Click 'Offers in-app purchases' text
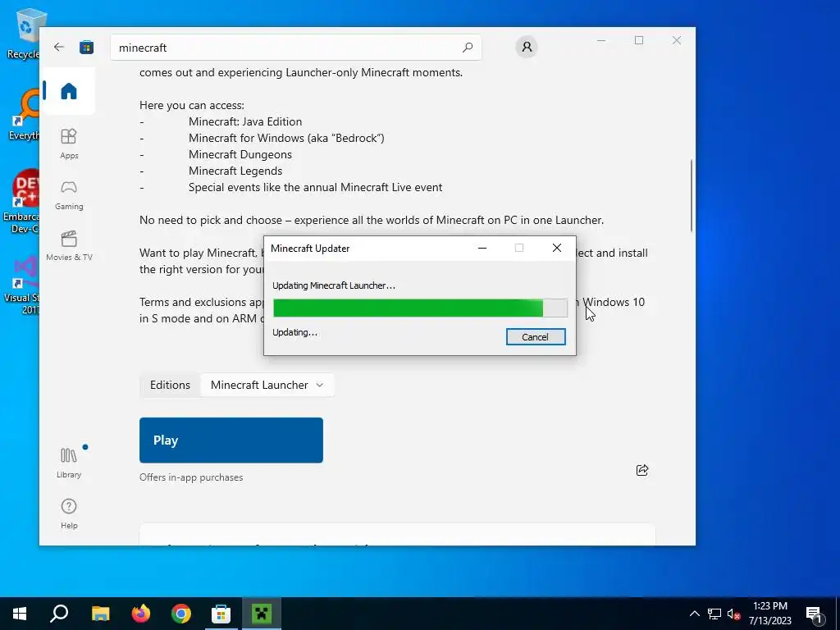The image size is (840, 630). (190, 477)
